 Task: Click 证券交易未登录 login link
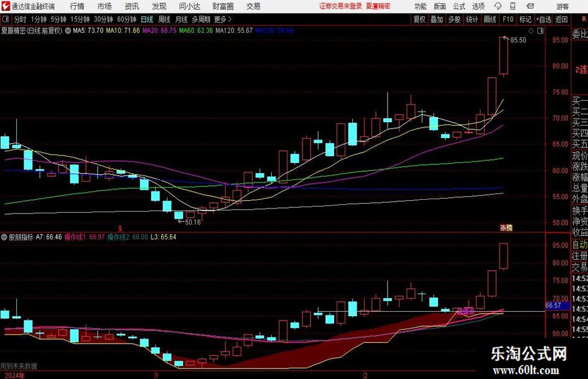click(340, 6)
